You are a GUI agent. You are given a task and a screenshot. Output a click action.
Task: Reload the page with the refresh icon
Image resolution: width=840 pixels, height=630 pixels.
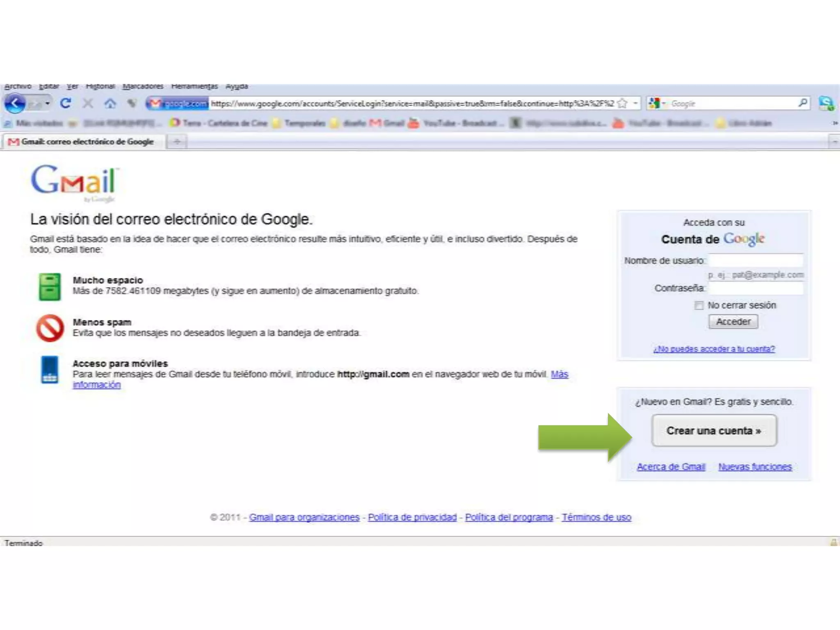tap(66, 103)
